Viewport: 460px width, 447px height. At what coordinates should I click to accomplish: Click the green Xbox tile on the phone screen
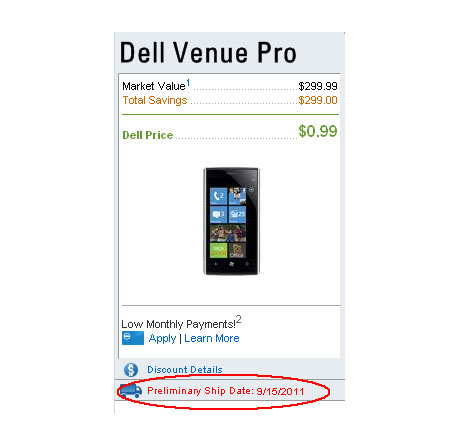tap(219, 250)
